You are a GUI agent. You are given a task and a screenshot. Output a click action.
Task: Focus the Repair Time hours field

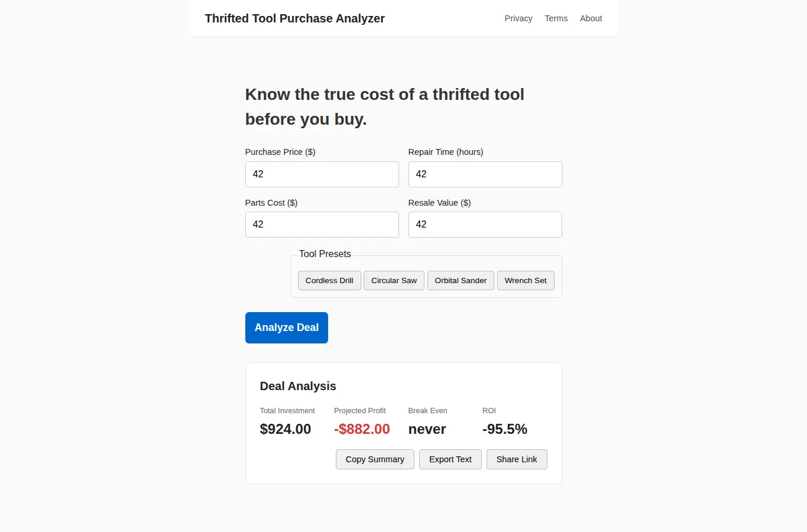485,174
